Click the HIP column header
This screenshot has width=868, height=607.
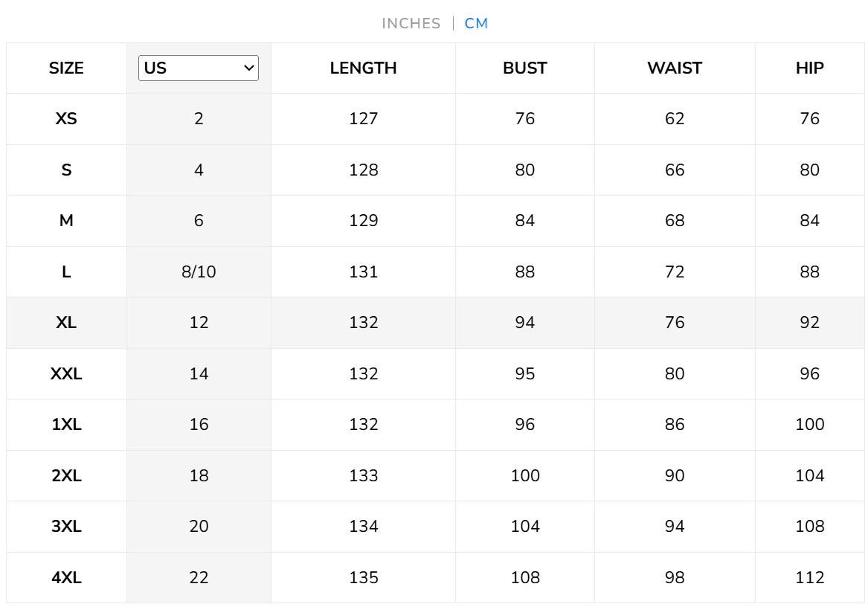point(809,68)
